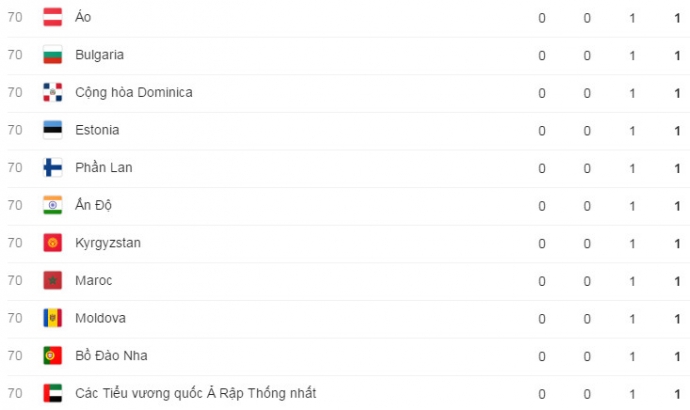Click the Finland flag icon
The width and height of the screenshot is (690, 410).
coord(53,168)
